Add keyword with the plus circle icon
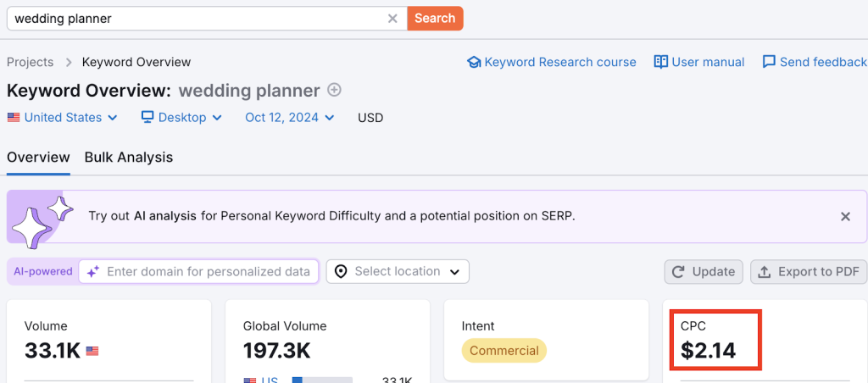Viewport: 868px width, 383px height. (334, 90)
